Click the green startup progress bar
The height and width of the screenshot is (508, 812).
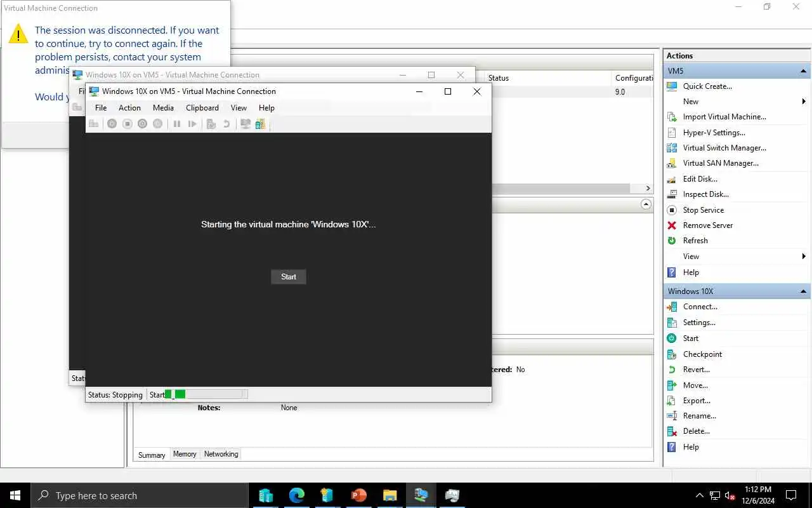pyautogui.click(x=206, y=394)
